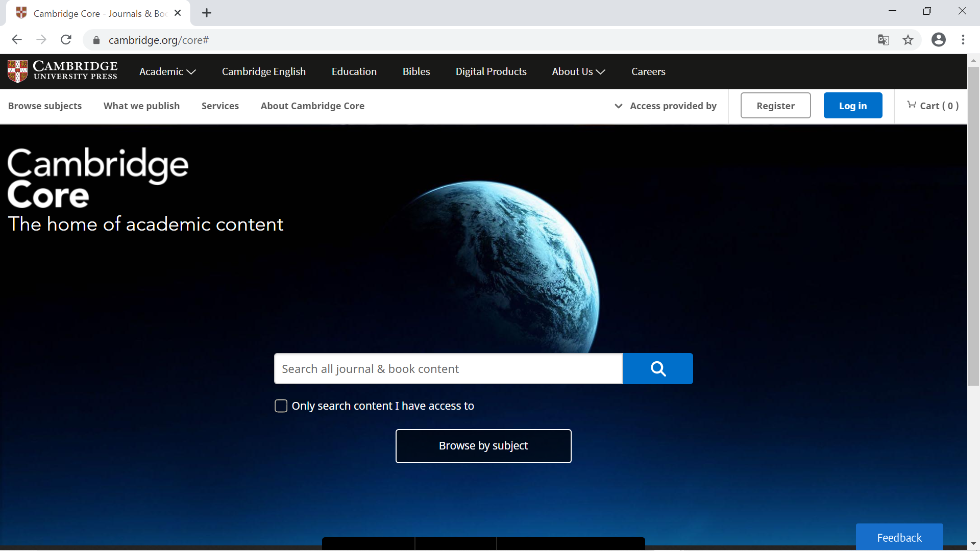Open the Feedback button
980x551 pixels.
click(899, 537)
